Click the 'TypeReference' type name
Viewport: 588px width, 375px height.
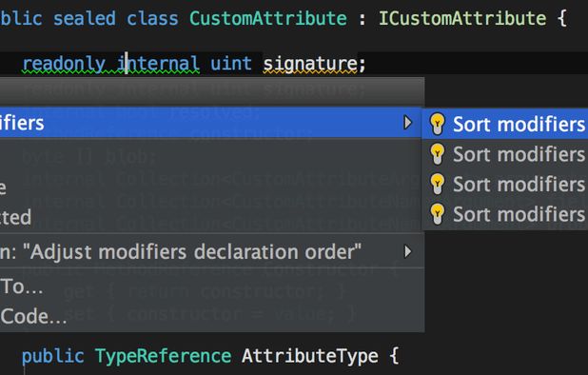click(x=163, y=356)
